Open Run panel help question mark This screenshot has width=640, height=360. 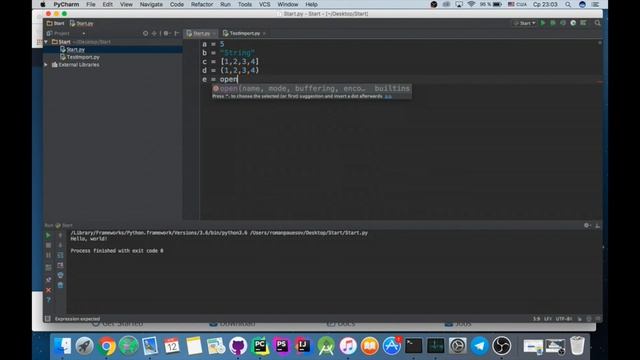[x=48, y=300]
